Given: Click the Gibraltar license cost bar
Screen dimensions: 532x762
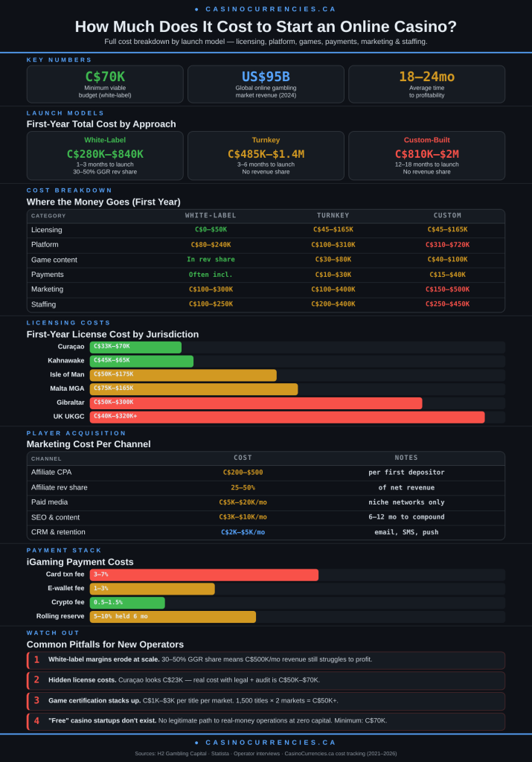Looking at the screenshot, I should pyautogui.click(x=256, y=403).
